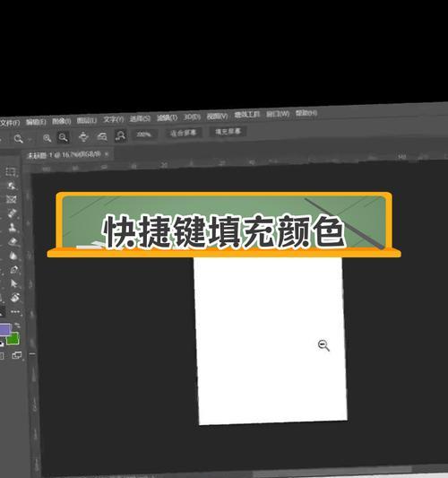Open the 文件(F) menu
The image size is (448, 478).
(x=10, y=123)
